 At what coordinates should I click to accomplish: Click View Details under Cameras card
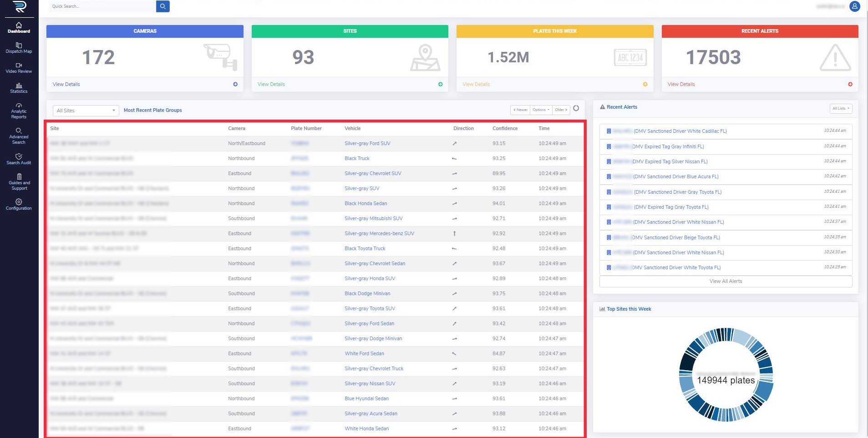pos(66,84)
